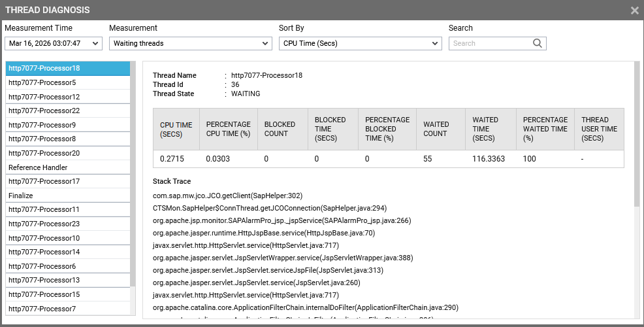Click the search magnifier icon
This screenshot has height=327, width=644.
click(x=538, y=43)
